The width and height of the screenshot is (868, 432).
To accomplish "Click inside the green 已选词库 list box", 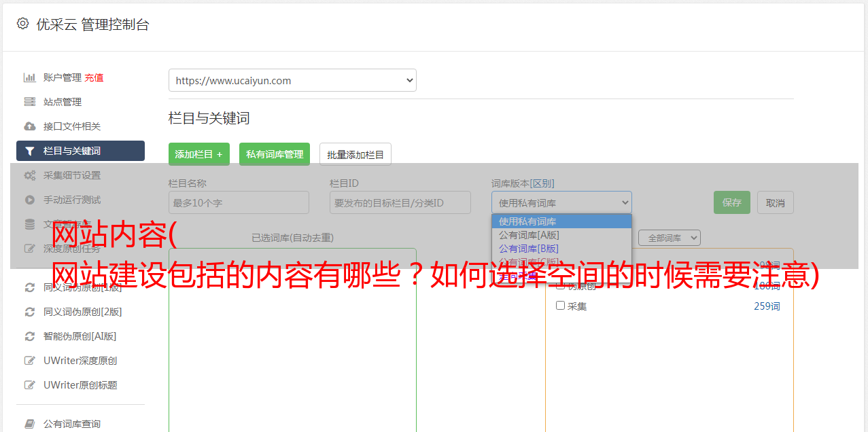I will [x=292, y=340].
